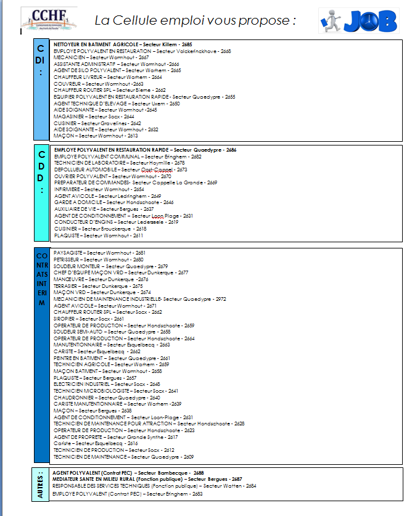Screen dimensions: 420x516
Task: Select 'TECHNICIEN DE PRODUCTION – Secteur Socx' line
Action: tap(114, 450)
